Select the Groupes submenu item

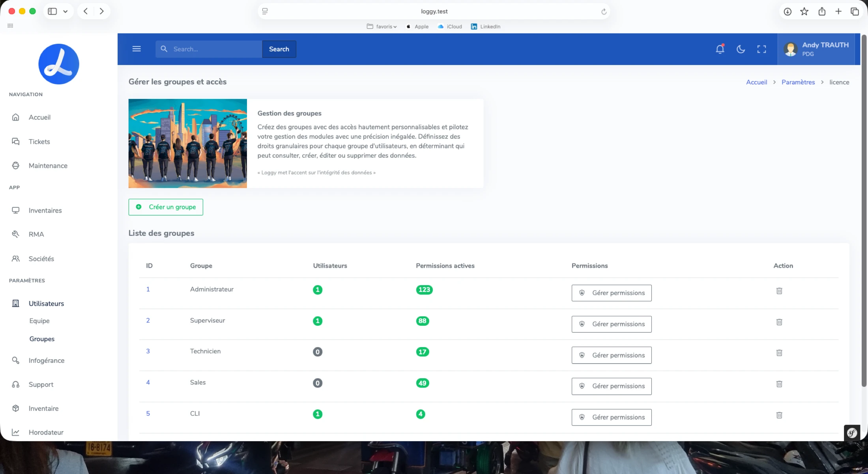coord(42,339)
